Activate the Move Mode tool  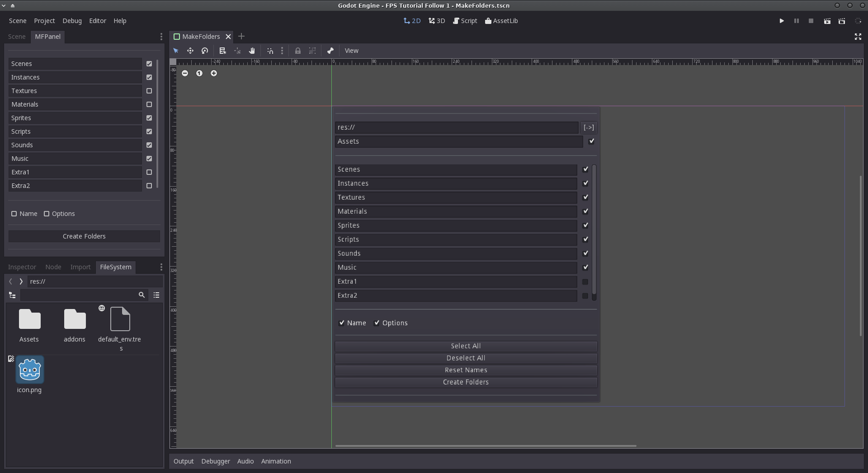[190, 51]
